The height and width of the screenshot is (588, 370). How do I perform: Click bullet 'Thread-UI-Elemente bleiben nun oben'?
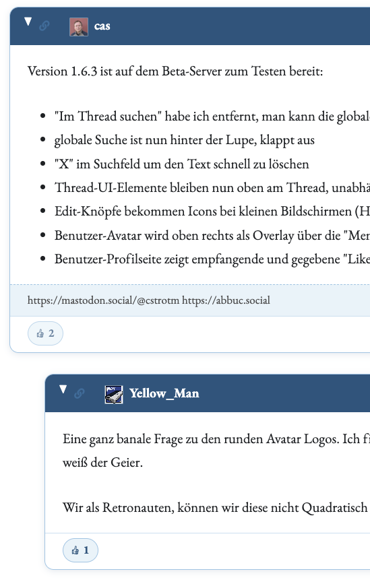tap(159, 187)
